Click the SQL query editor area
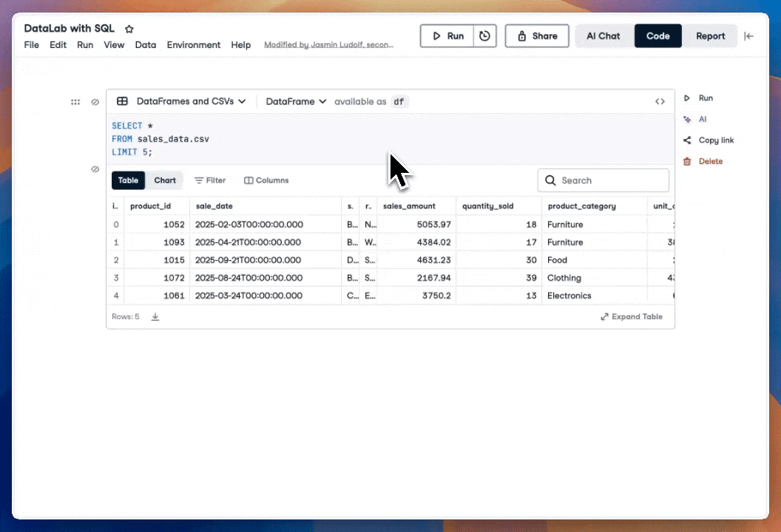 point(390,139)
